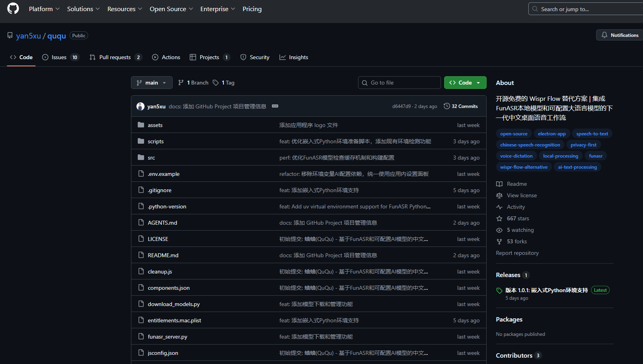The height and width of the screenshot is (364, 643).
Task: Open the assets folder
Action: pos(155,125)
